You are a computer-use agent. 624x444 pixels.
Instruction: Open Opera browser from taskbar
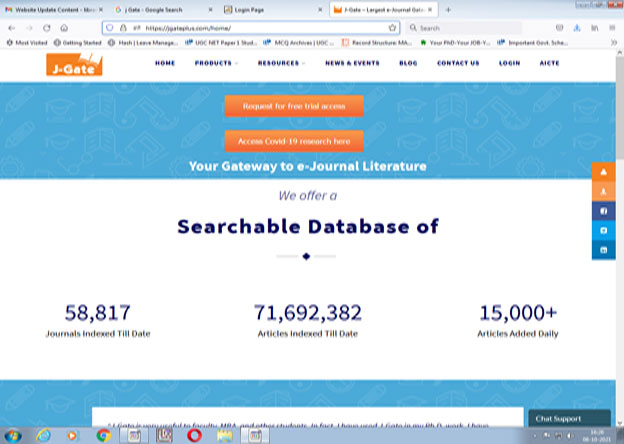[x=195, y=436]
